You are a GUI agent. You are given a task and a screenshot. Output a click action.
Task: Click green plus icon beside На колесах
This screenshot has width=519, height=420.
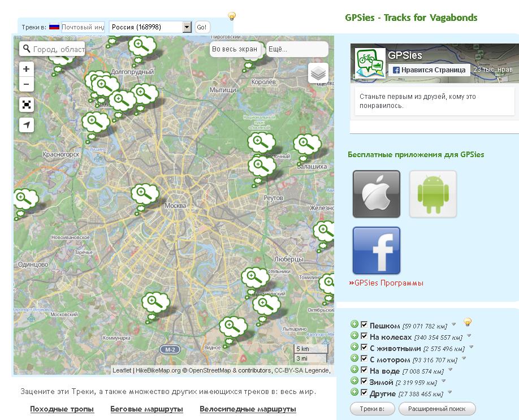354,336
